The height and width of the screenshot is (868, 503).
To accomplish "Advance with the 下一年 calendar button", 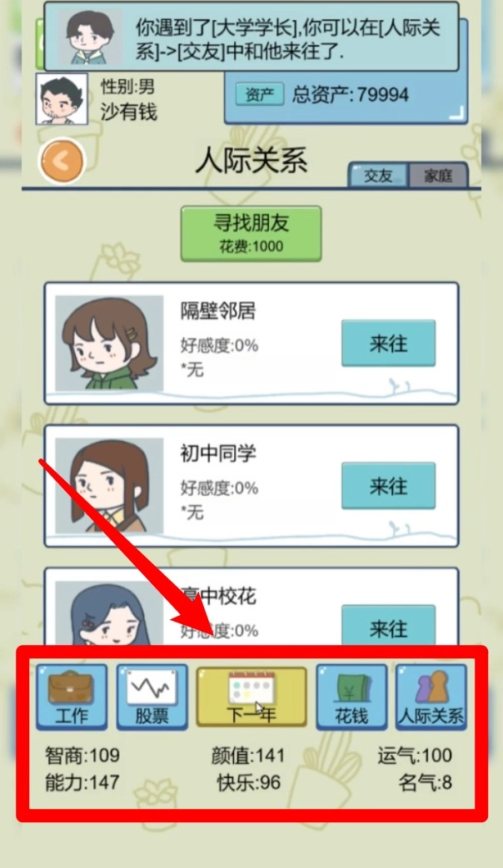I will [251, 697].
